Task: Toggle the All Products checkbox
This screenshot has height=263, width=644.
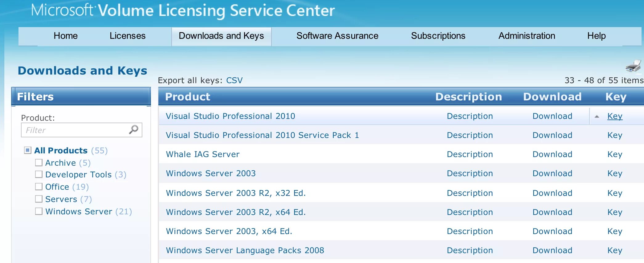Action: pyautogui.click(x=27, y=150)
